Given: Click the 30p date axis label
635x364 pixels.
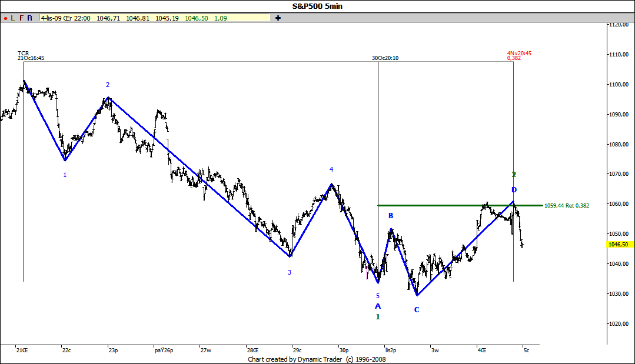Looking at the screenshot, I should tap(344, 350).
